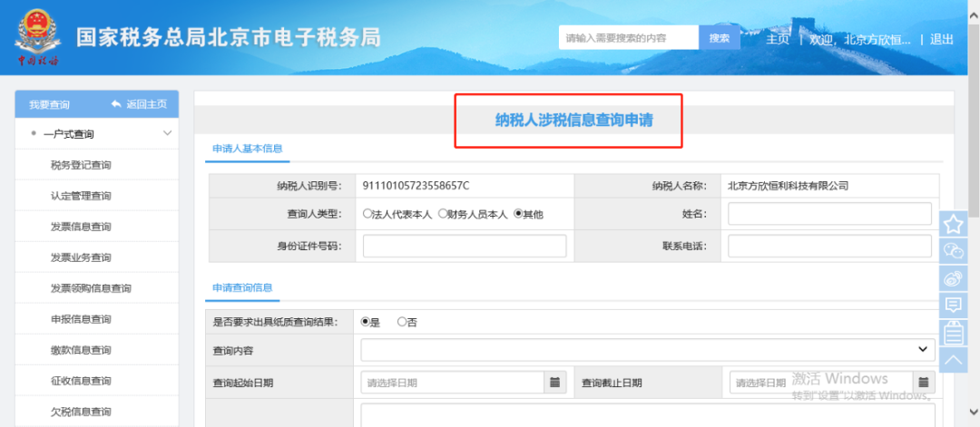Choose 是 for paper query result
Screen dimensions: 980x427
tap(365, 322)
